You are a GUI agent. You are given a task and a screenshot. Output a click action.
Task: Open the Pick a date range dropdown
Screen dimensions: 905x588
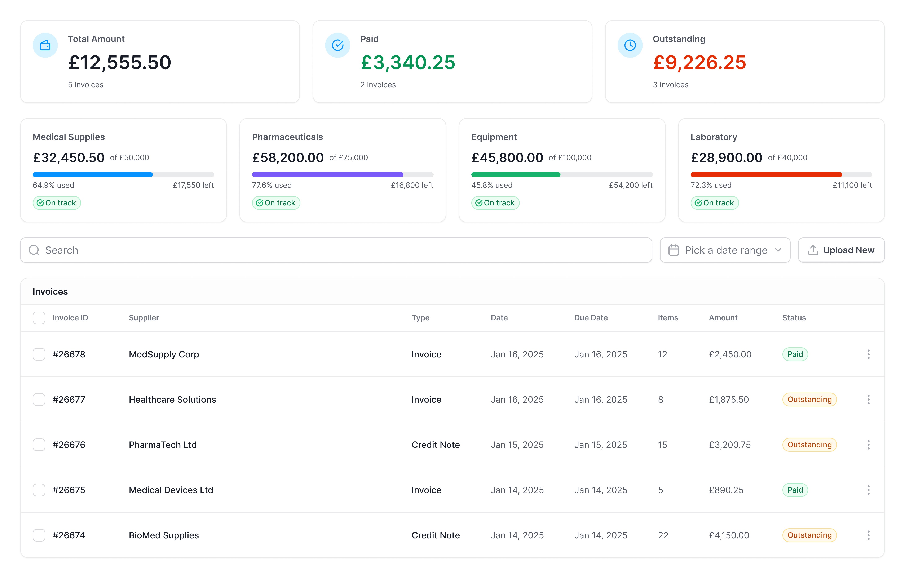tap(725, 250)
